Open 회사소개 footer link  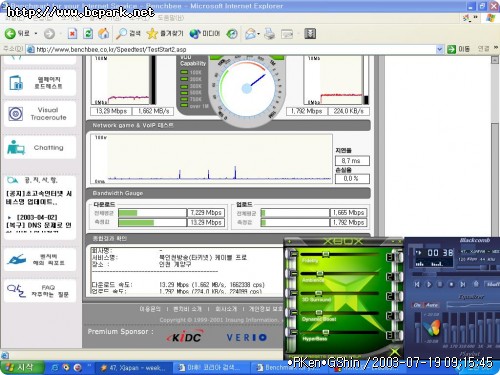[226, 309]
